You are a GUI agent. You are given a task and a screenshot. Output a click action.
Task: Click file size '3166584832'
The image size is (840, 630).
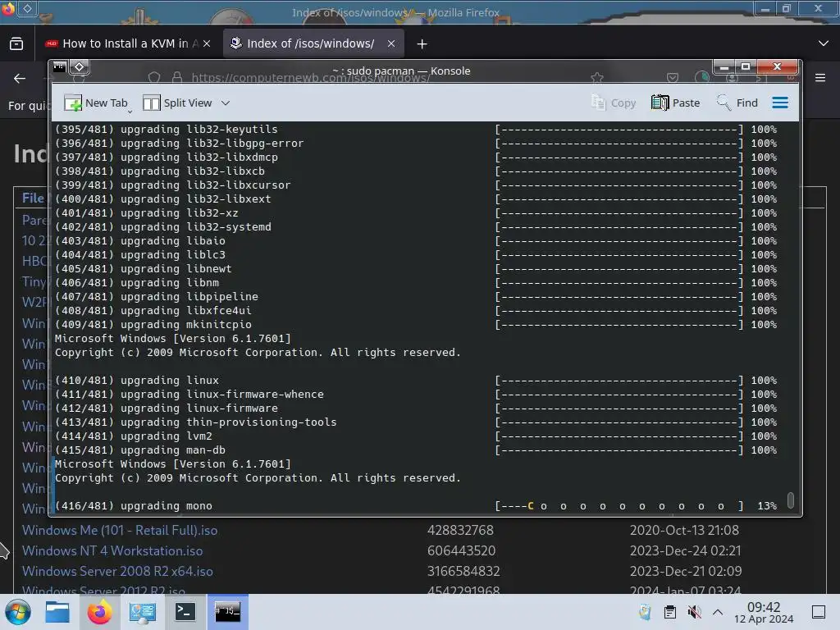pos(463,571)
